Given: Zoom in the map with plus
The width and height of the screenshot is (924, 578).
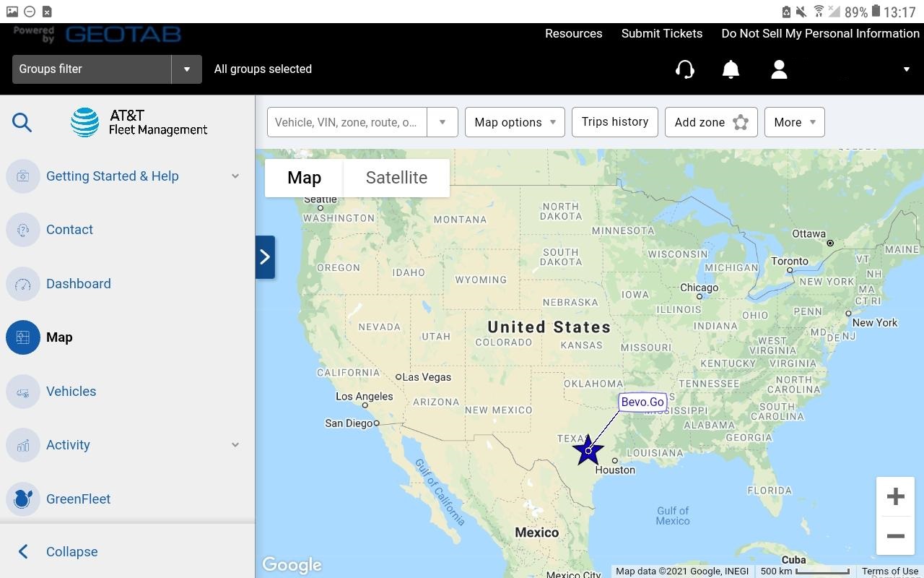Looking at the screenshot, I should (x=895, y=496).
